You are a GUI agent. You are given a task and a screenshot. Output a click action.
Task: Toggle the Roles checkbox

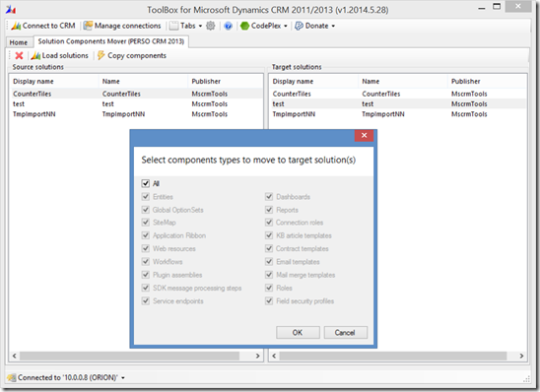269,288
